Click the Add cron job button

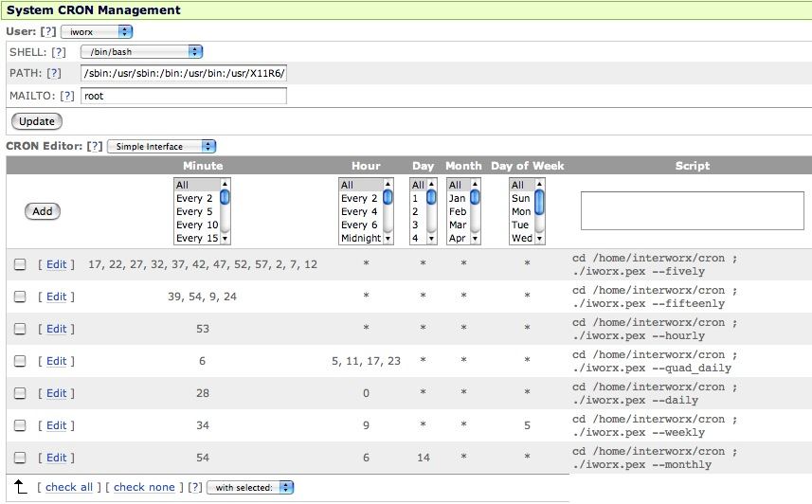point(43,211)
